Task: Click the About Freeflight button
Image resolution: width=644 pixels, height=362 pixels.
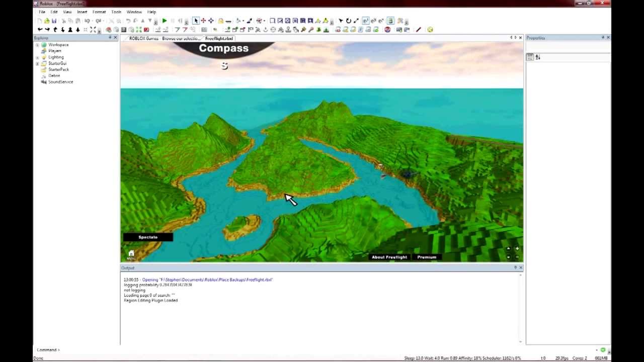Action: [389, 257]
